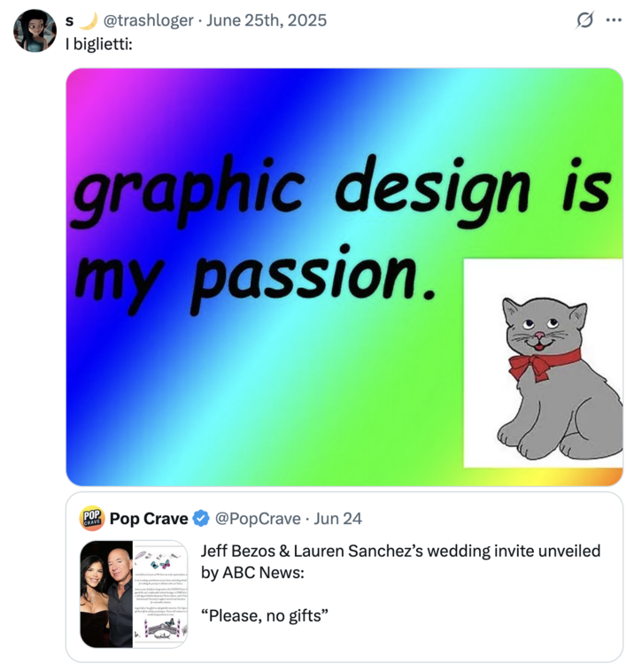
Task: Click the Jun 24 quoted tweet date
Action: coord(337,519)
